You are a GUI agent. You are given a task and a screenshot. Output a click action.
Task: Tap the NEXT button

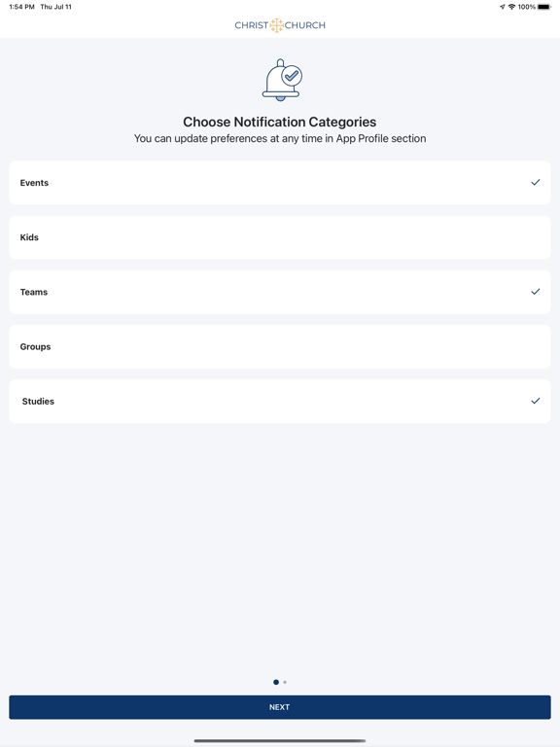click(x=280, y=707)
